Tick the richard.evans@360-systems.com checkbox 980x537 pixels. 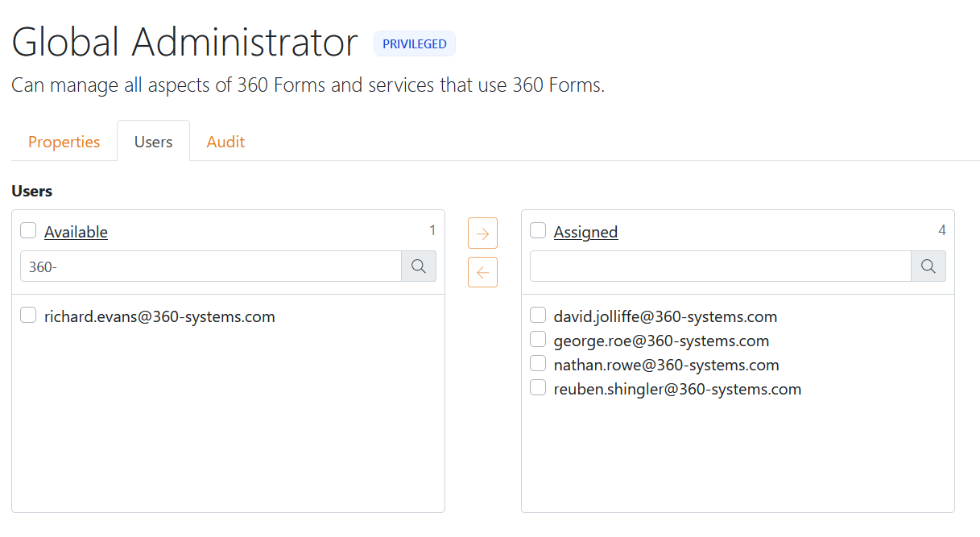pyautogui.click(x=28, y=316)
